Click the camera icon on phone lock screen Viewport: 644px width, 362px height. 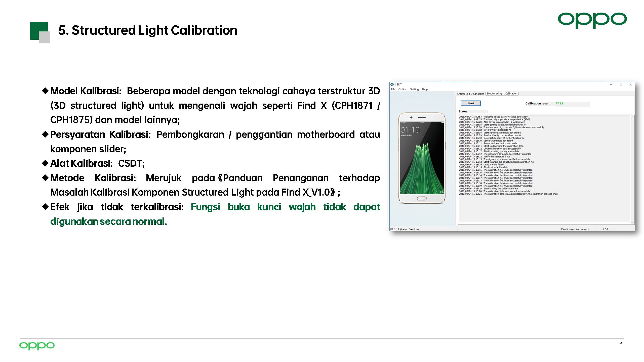tap(441, 192)
